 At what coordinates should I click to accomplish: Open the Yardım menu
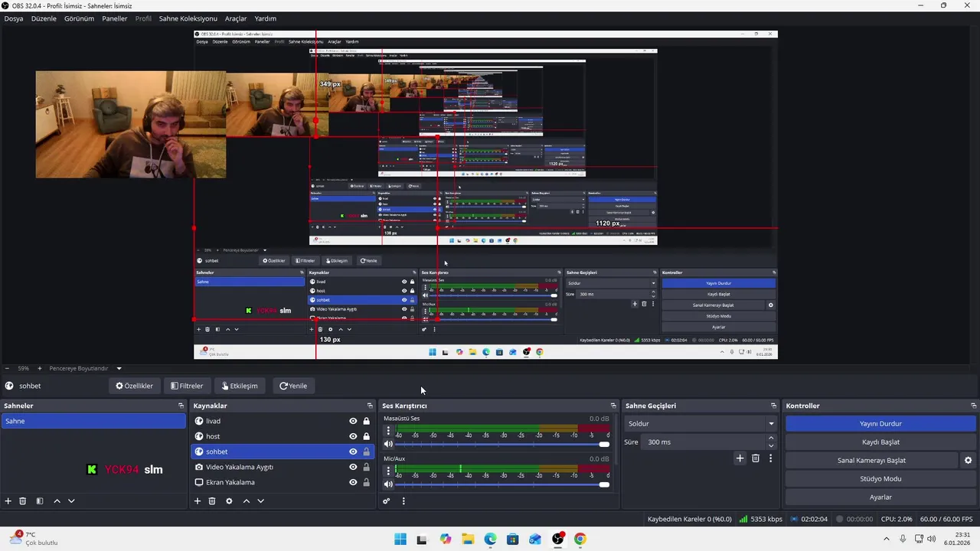(265, 18)
